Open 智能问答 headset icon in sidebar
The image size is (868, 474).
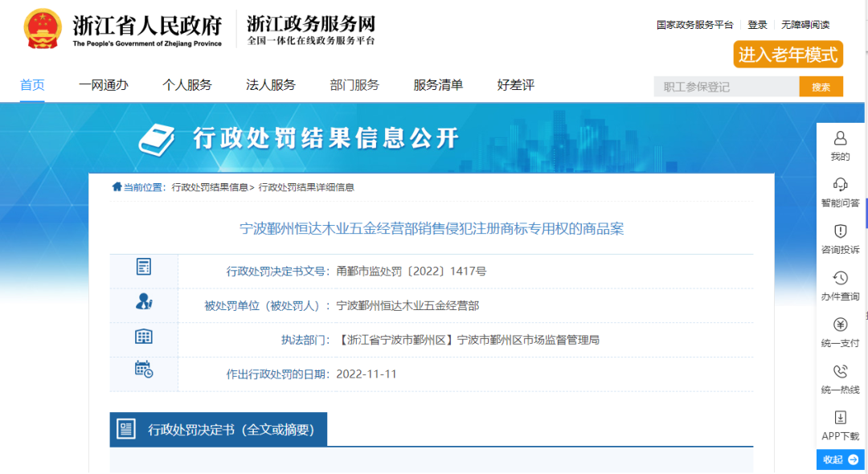(840, 185)
